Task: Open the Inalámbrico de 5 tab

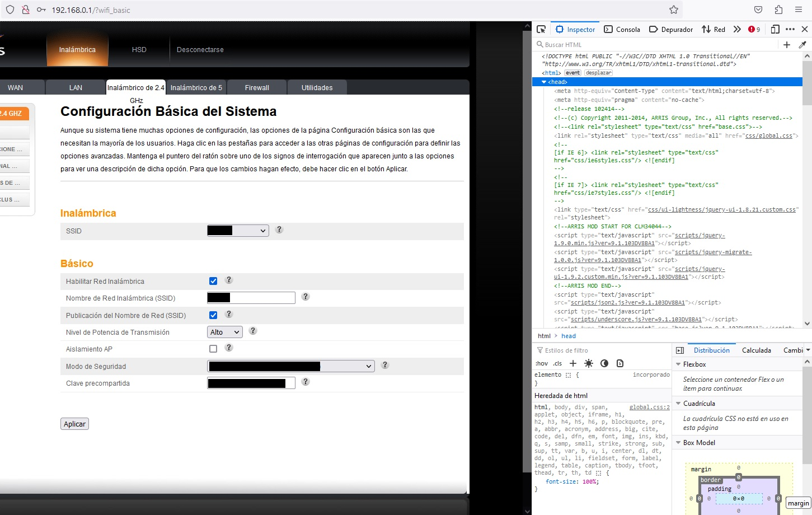Action: click(x=196, y=87)
